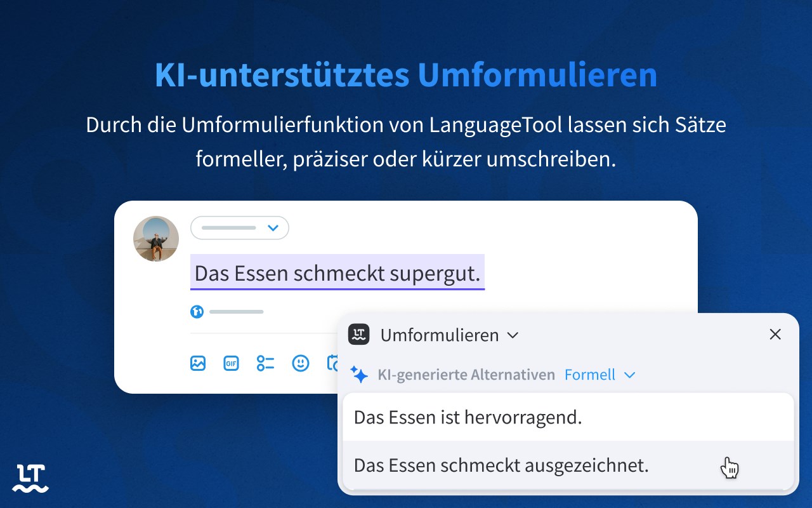Click the reply-visibility placeholder text
Screen dimensions: 812x508
pos(236,312)
